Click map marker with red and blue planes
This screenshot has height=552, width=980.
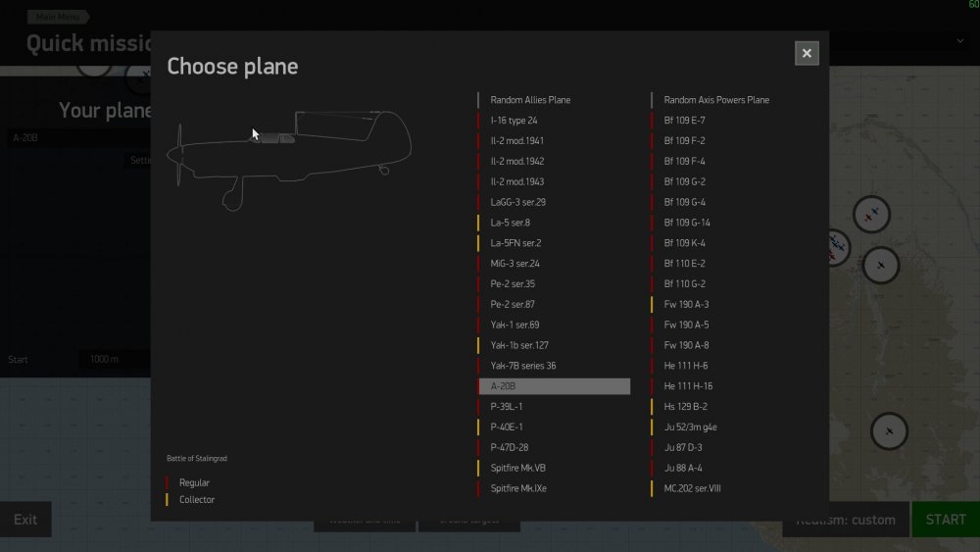[x=871, y=215]
